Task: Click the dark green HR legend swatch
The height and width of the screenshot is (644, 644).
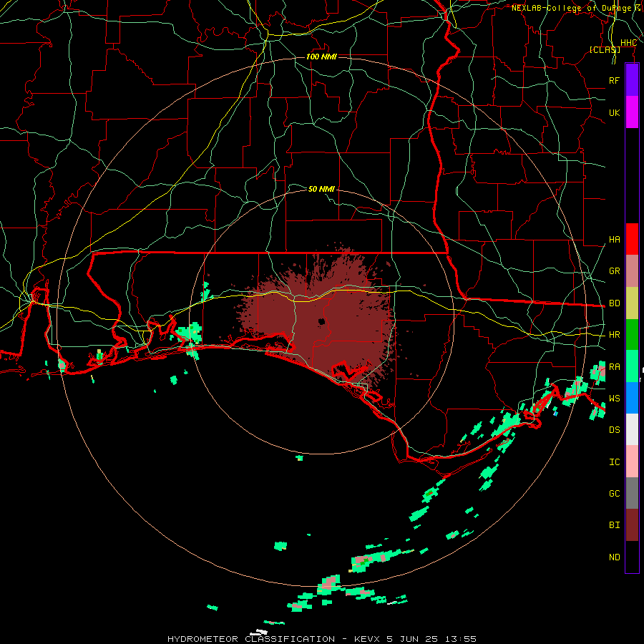Action: (x=632, y=335)
